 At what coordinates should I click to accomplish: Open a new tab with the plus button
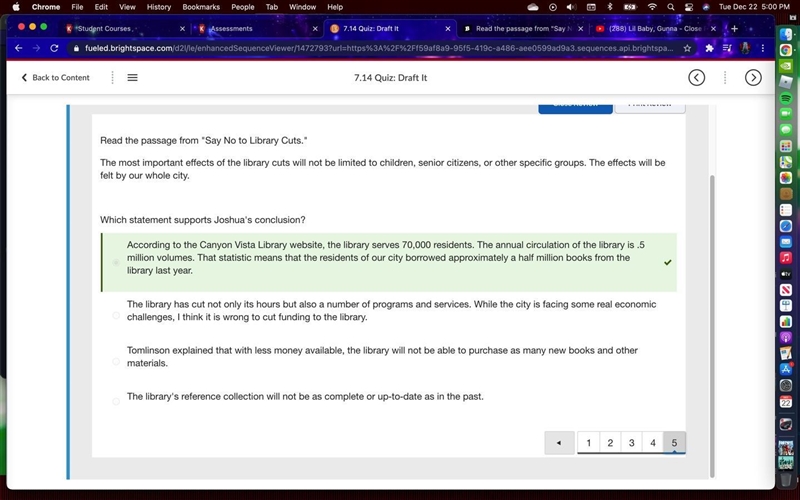coord(734,29)
